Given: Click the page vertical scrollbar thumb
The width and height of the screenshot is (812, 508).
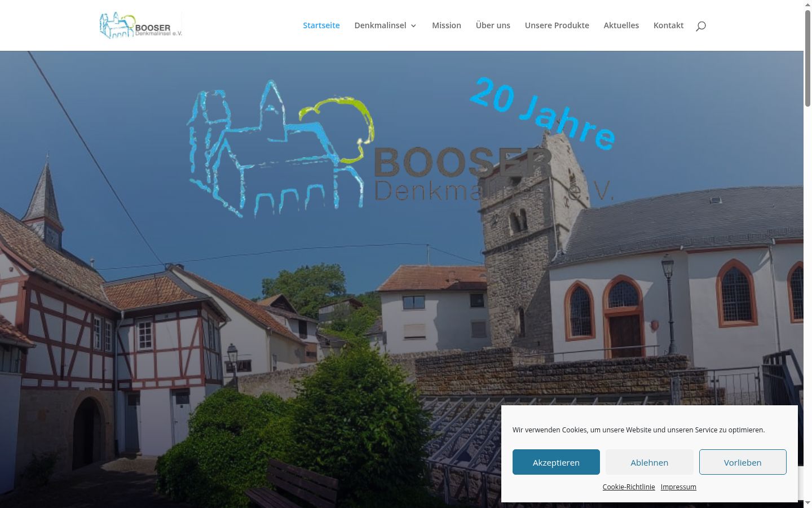Looking at the screenshot, I should coord(807,58).
